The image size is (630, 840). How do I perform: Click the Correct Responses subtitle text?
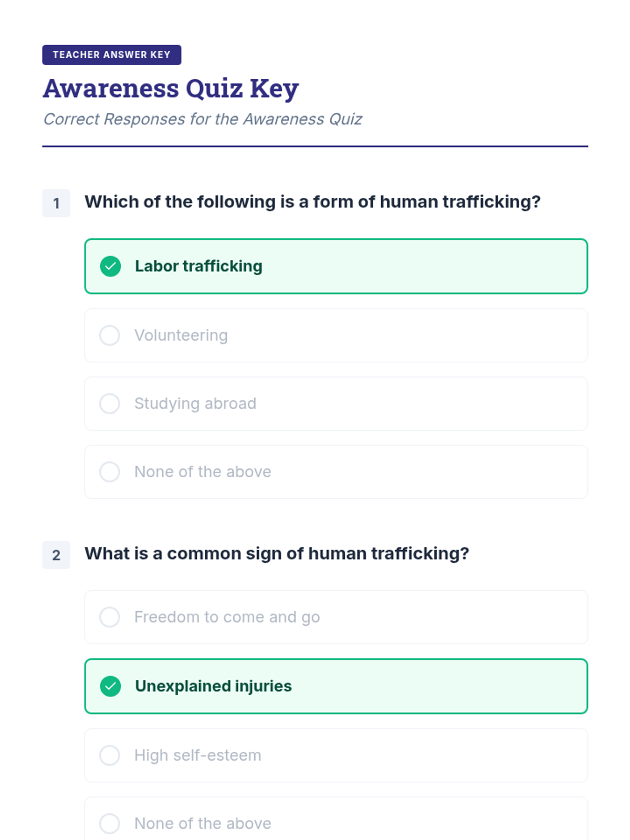coord(203,119)
